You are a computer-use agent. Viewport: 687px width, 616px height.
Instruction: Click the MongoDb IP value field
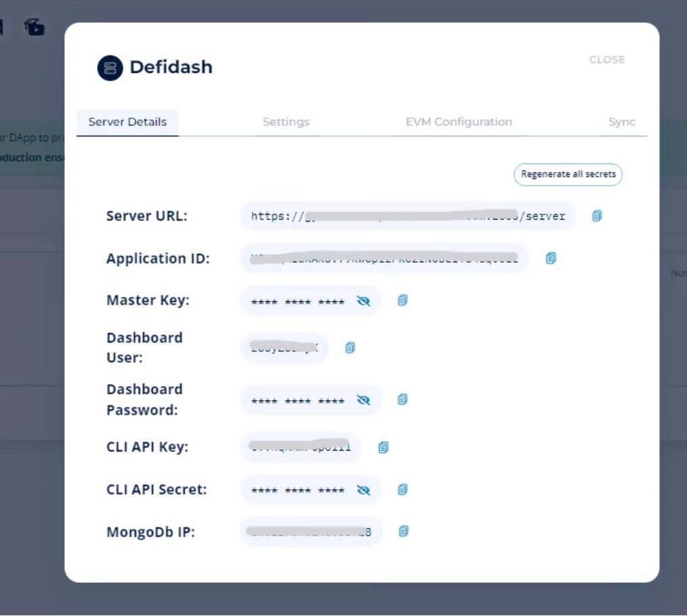(x=311, y=532)
